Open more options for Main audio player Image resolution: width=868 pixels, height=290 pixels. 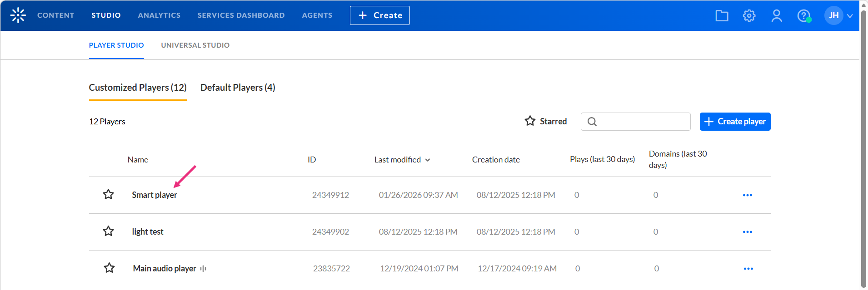[x=748, y=269]
